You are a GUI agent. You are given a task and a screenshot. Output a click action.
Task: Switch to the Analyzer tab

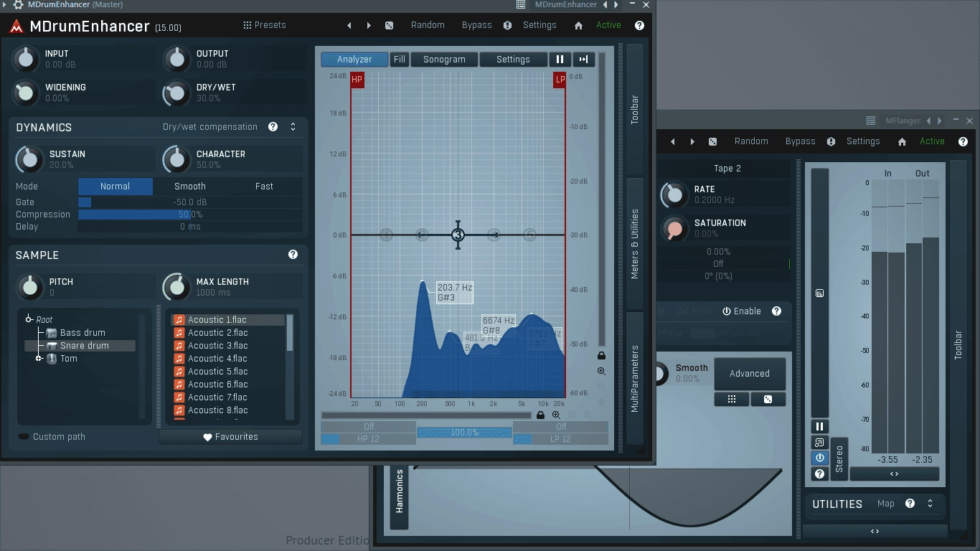[354, 60]
